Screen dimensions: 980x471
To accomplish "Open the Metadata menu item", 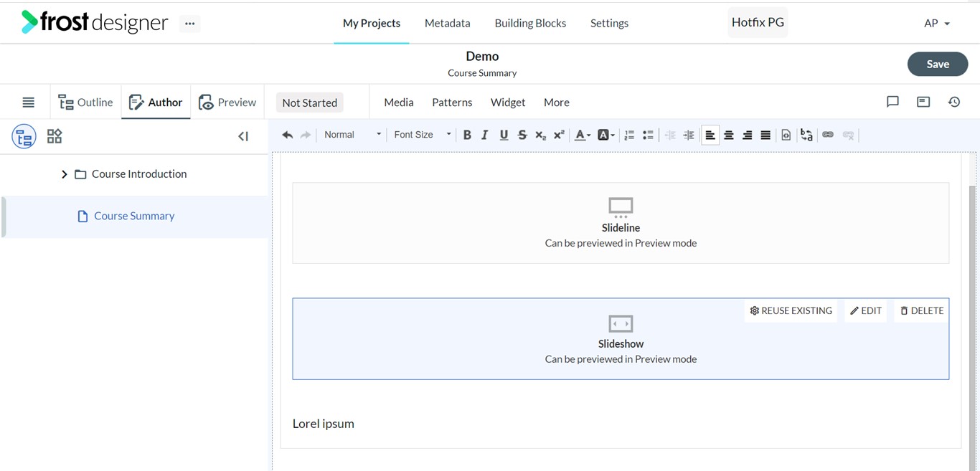I will [x=448, y=23].
